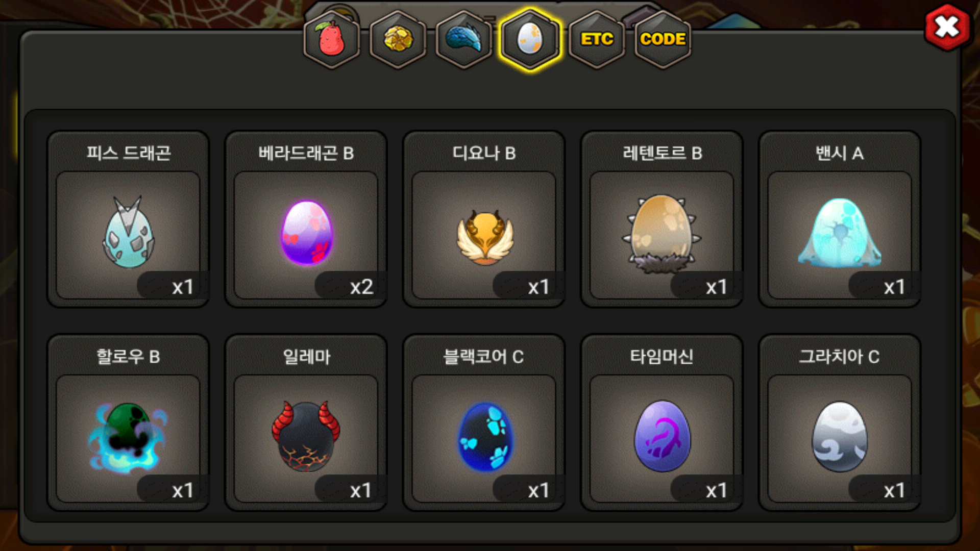This screenshot has height=551, width=980.
Task: Open the red fruit food tab
Action: (332, 39)
